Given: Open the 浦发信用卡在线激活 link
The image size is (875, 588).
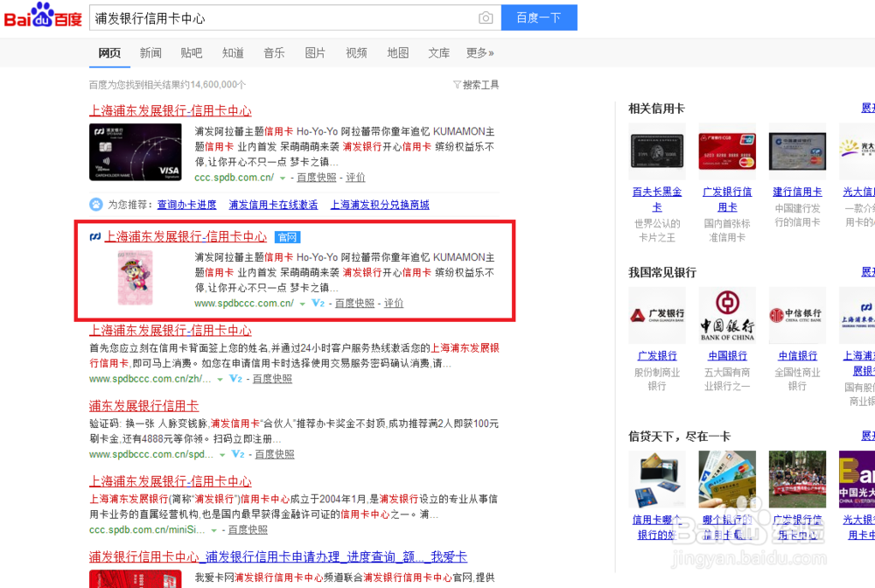Looking at the screenshot, I should pos(273,205).
